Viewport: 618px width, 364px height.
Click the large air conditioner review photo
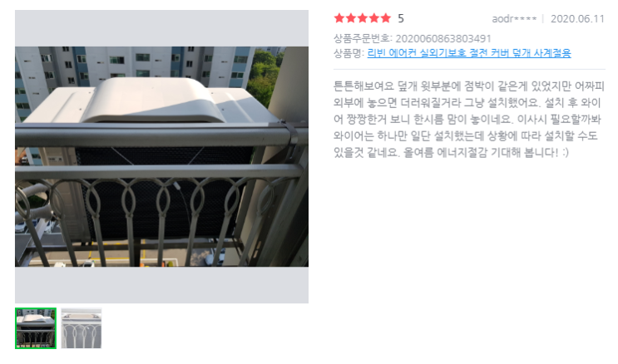(161, 156)
